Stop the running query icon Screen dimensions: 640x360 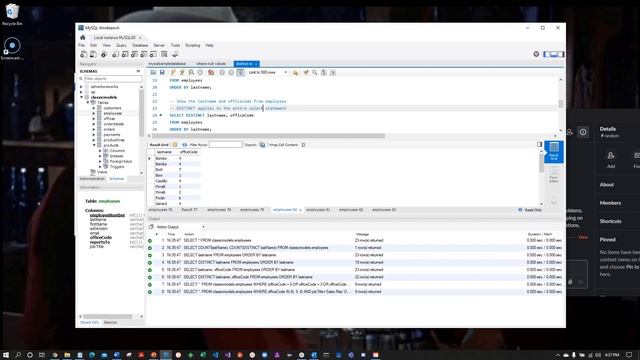[200, 72]
